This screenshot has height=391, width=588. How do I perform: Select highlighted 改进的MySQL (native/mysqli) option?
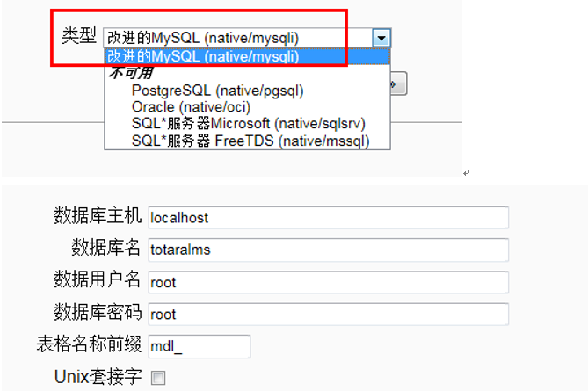coord(247,56)
